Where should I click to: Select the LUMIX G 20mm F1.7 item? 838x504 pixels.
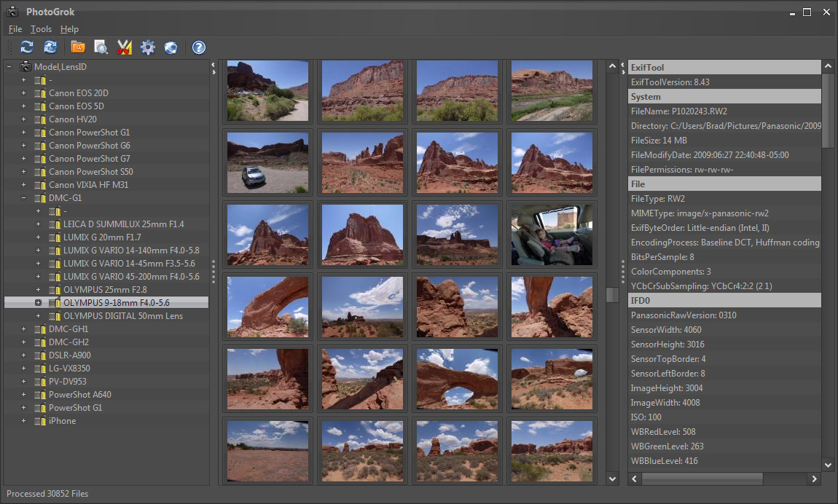point(102,237)
